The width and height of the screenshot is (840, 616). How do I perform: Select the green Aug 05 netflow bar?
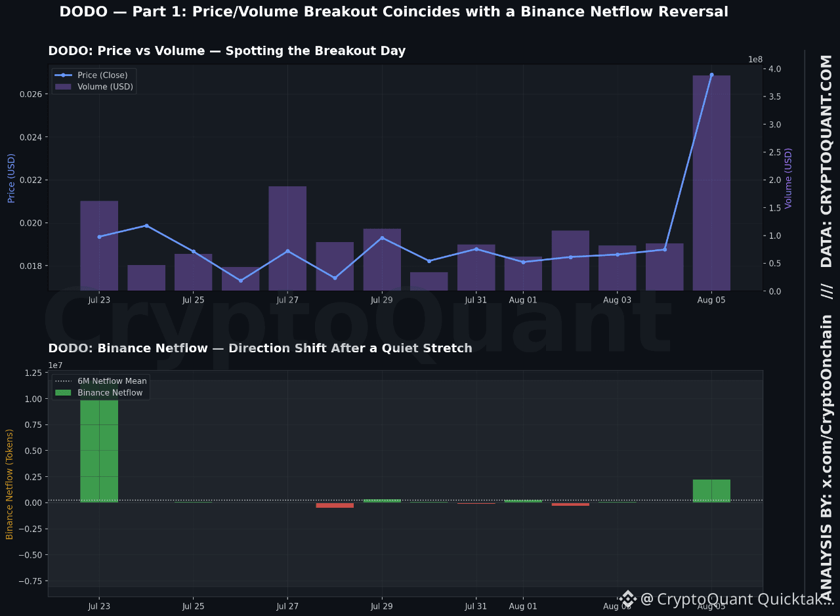pyautogui.click(x=711, y=491)
